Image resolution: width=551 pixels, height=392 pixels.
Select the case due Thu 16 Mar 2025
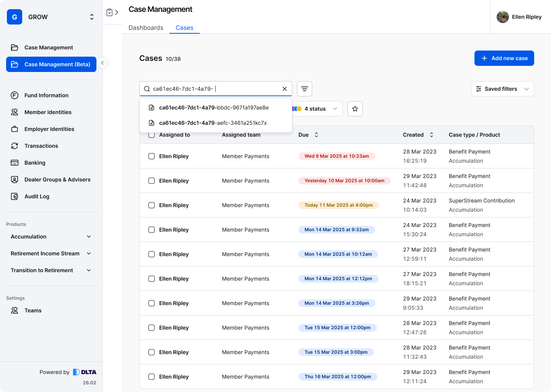coord(152,377)
